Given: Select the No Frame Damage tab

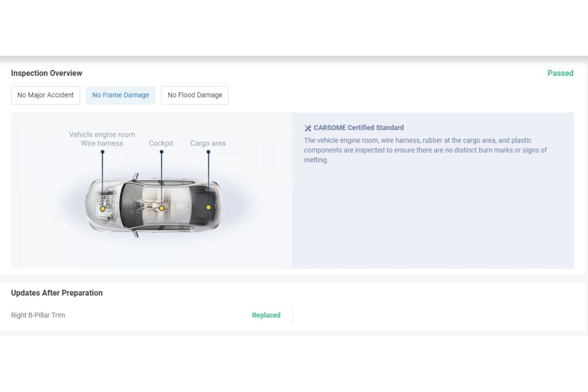Looking at the screenshot, I should click(x=121, y=95).
